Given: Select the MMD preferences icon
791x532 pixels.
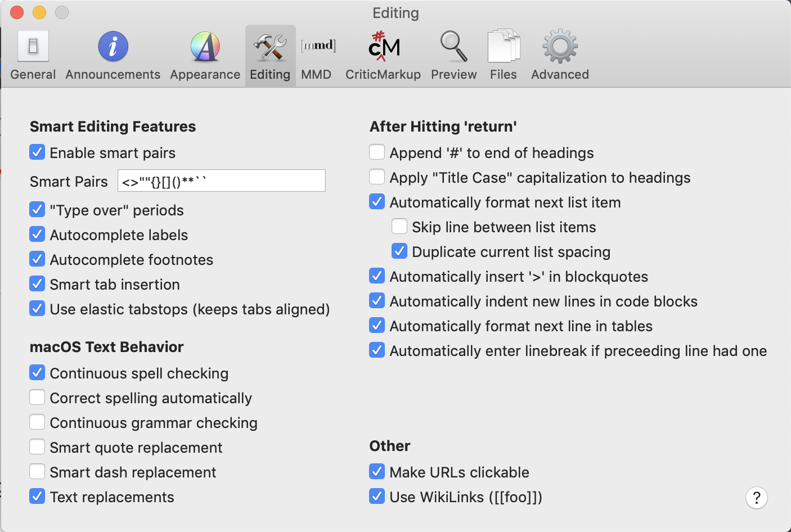Looking at the screenshot, I should coord(317,47).
